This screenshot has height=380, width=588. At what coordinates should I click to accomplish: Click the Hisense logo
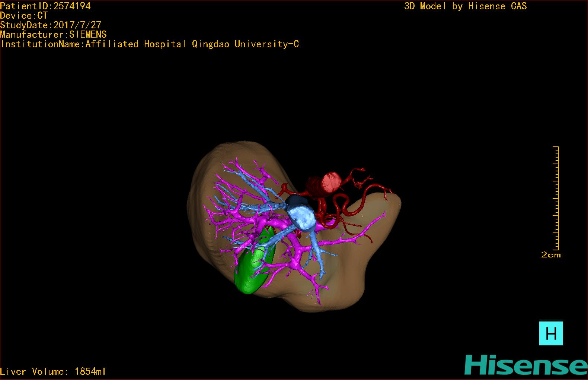pos(526,365)
